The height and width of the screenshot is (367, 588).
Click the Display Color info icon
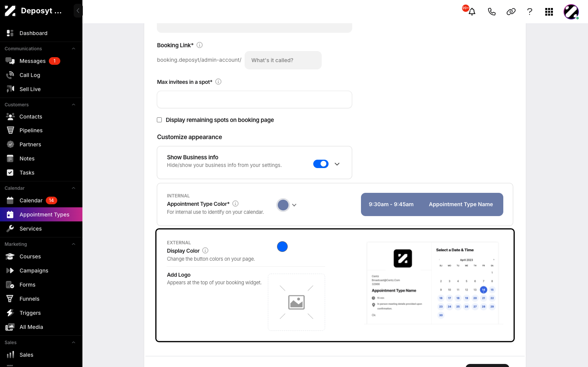[x=205, y=250]
